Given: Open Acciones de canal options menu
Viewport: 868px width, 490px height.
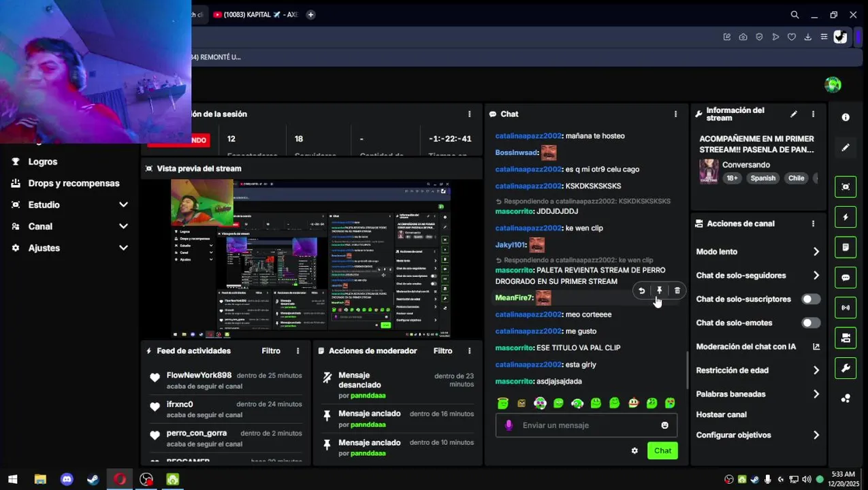Looking at the screenshot, I should pos(813,223).
